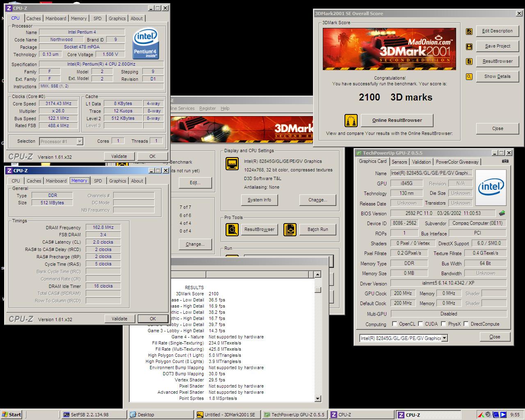The width and height of the screenshot is (525, 420).
Task: Click the BIOS save chip icon in GPU-Z
Action: [x=502, y=213]
